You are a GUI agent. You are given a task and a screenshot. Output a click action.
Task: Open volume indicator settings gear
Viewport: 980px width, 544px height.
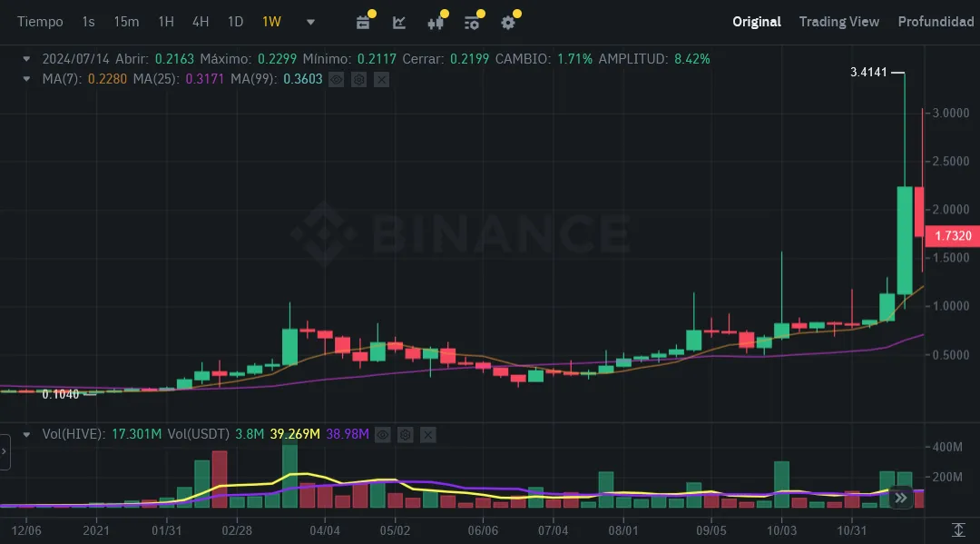click(405, 435)
